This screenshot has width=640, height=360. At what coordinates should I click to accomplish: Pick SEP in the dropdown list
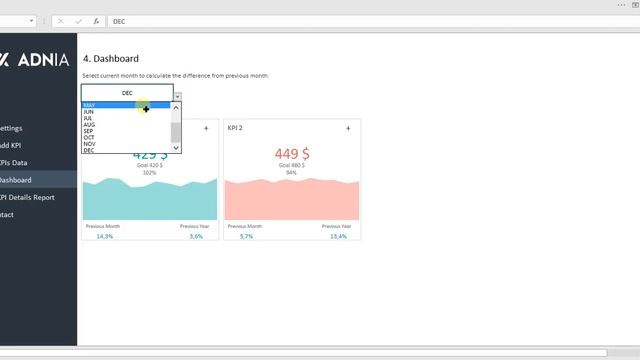click(x=126, y=131)
